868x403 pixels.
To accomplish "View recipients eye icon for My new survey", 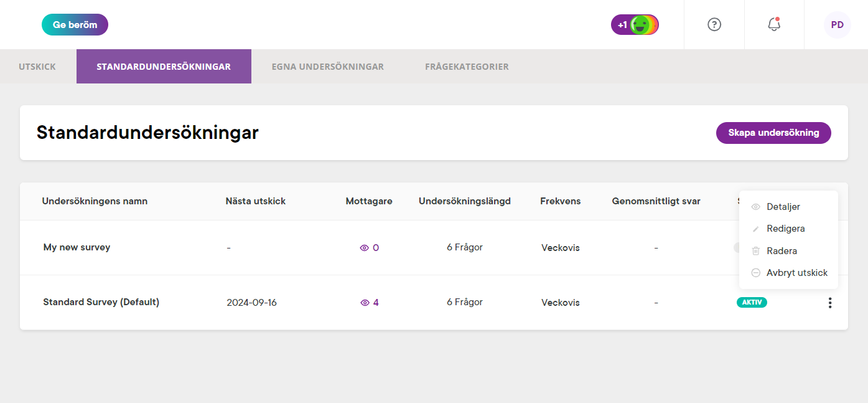I will coord(365,248).
